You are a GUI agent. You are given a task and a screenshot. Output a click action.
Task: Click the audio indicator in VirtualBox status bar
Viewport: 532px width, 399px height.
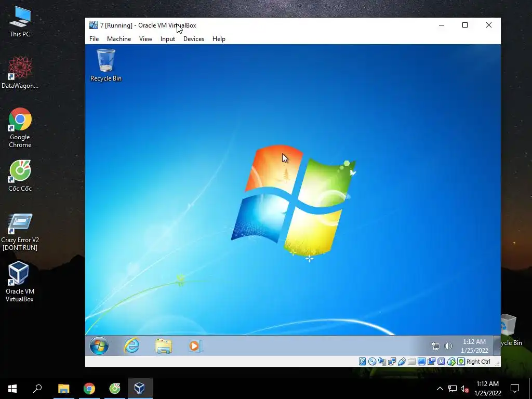point(382,362)
